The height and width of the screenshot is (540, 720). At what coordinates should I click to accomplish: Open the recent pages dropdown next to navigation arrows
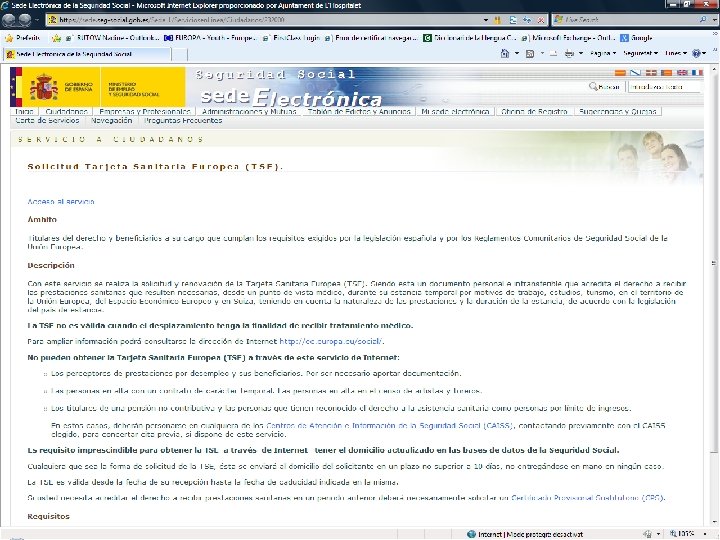tap(37, 20)
